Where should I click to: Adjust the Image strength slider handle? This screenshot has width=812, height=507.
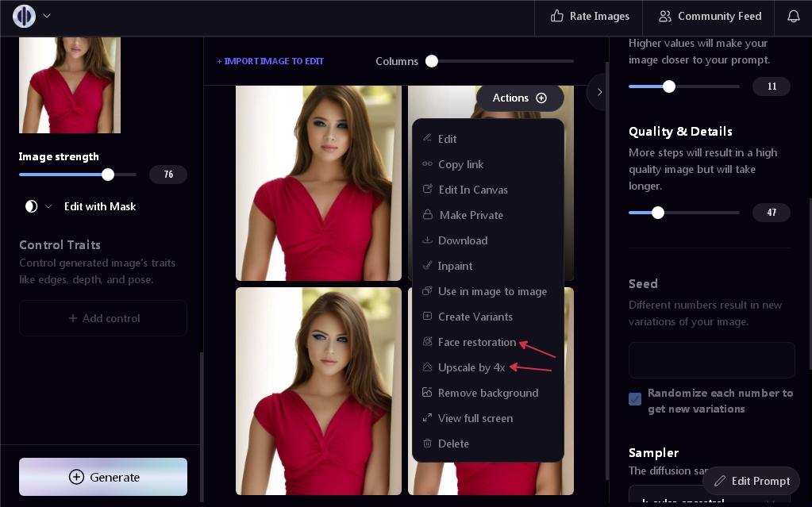click(108, 175)
